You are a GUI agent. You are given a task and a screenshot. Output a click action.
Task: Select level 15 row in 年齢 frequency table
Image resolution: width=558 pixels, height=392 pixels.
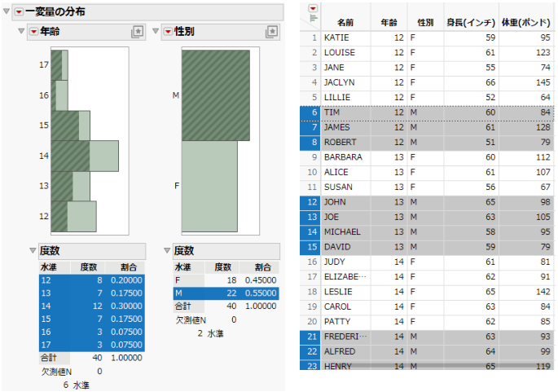[x=92, y=319]
